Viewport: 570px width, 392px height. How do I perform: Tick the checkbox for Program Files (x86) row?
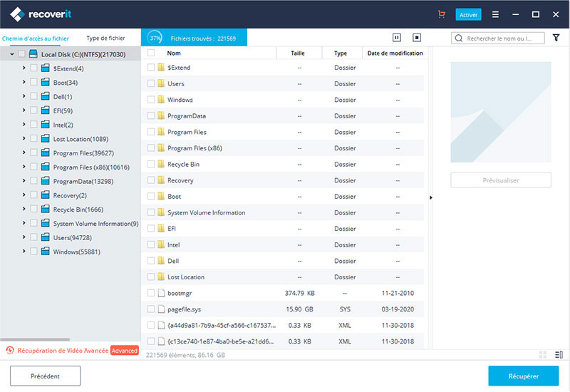[151, 148]
